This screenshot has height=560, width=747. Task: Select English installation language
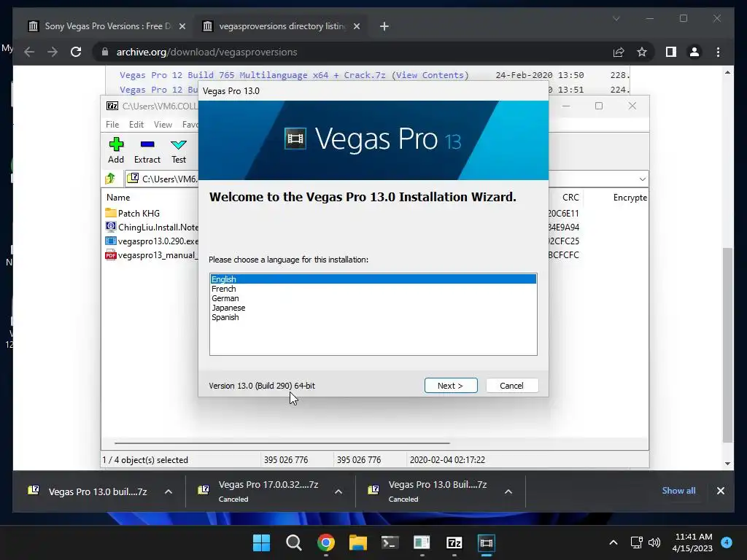click(x=373, y=279)
